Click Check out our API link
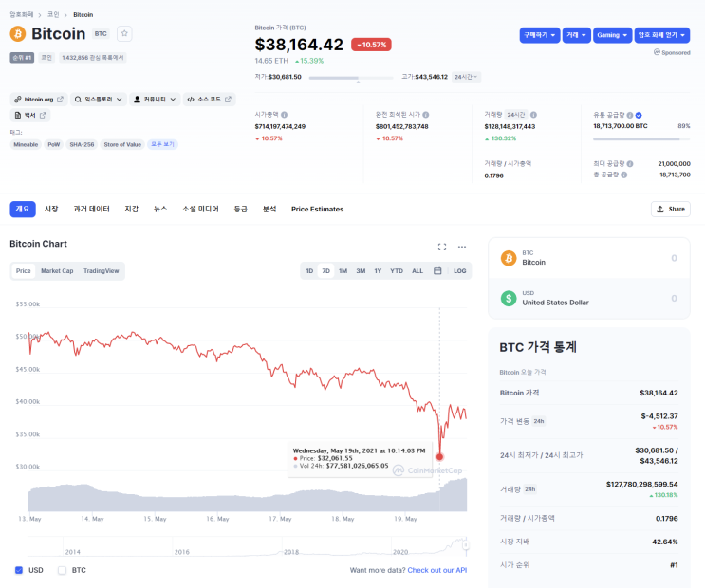 point(437,570)
